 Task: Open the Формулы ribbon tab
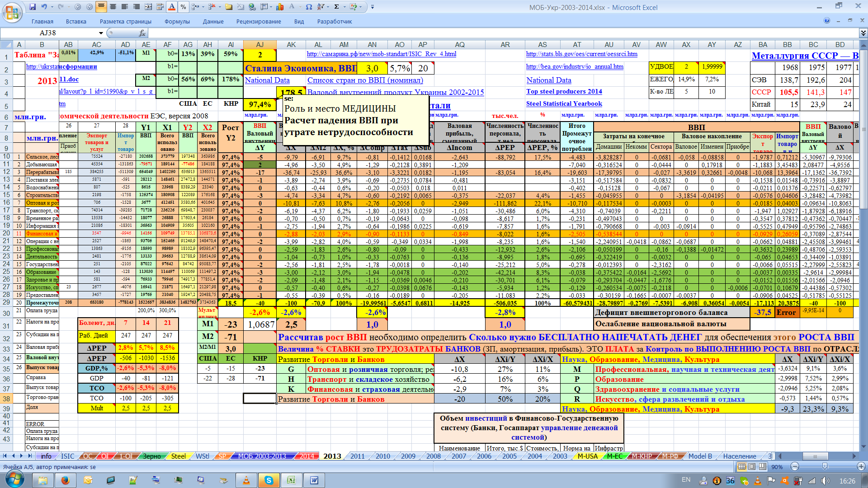(x=177, y=21)
